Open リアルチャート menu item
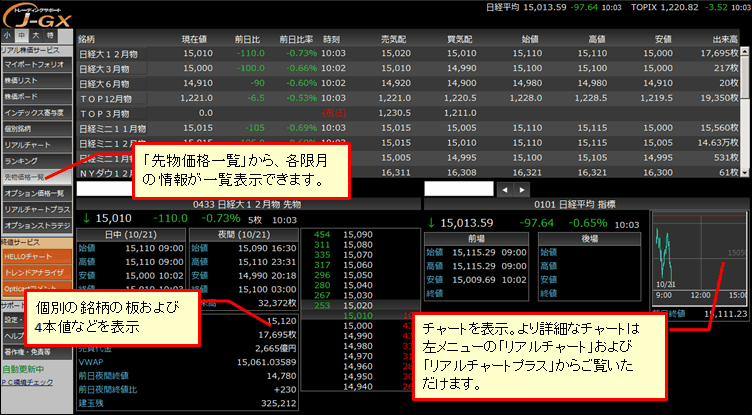 click(x=36, y=145)
